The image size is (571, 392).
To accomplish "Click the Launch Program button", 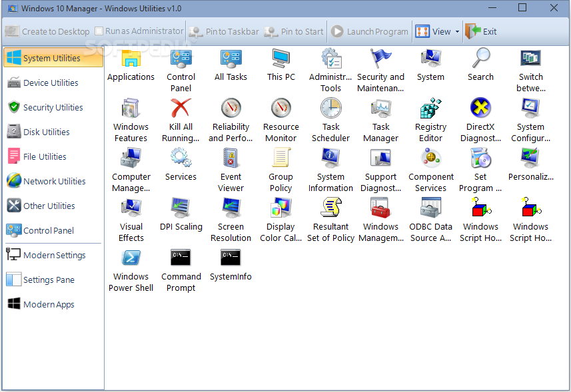I will tap(370, 32).
